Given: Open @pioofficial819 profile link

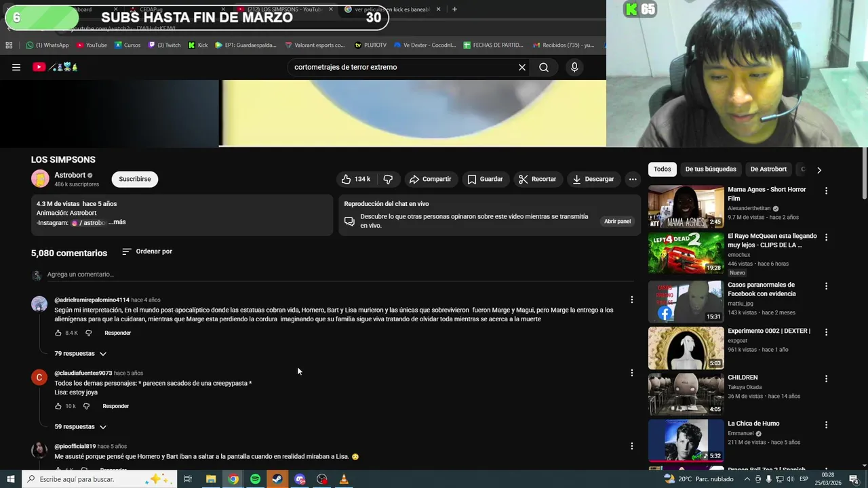Looking at the screenshot, I should (x=75, y=446).
